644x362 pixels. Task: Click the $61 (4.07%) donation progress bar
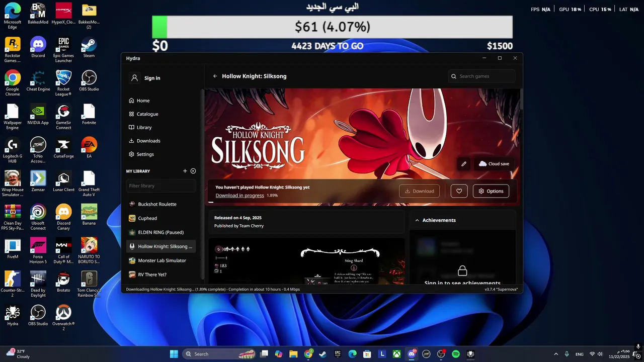(332, 27)
